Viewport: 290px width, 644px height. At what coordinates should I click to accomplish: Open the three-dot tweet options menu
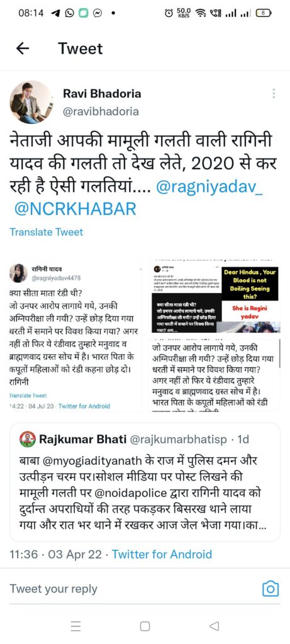pos(274,94)
